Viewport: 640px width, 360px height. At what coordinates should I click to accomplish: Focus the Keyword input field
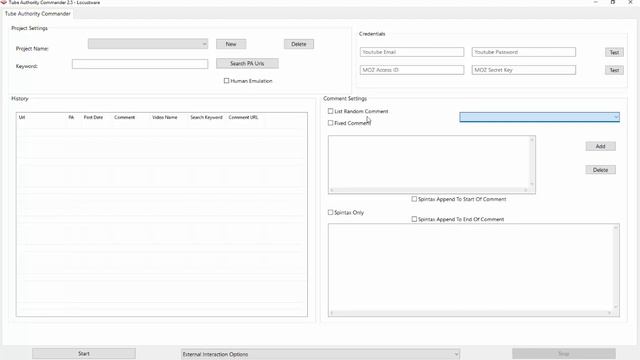pos(140,64)
